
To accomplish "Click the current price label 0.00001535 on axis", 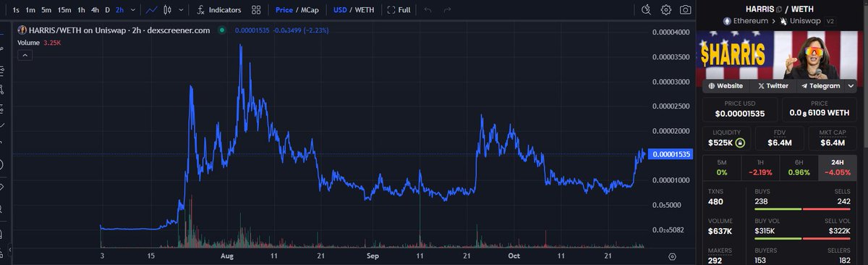I will click(671, 154).
